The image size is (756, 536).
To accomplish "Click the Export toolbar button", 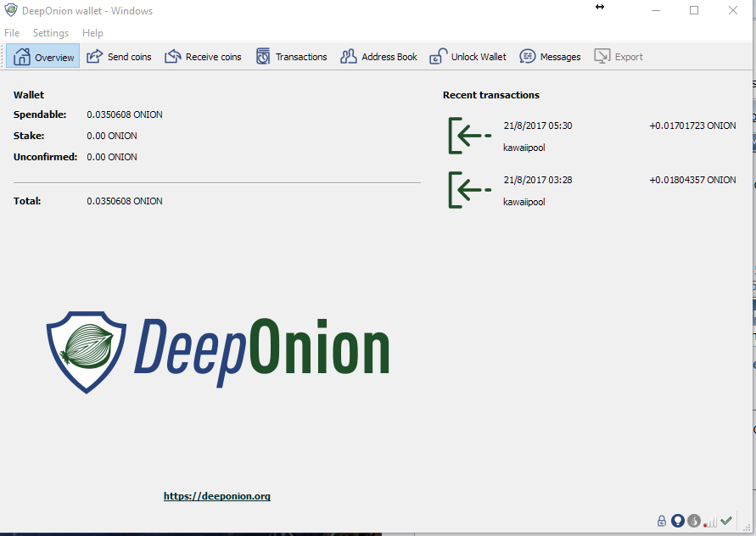I will (x=619, y=56).
